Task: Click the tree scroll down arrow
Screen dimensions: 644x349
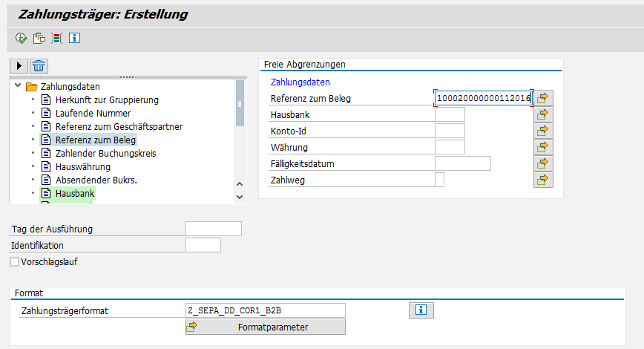Action: (x=240, y=197)
